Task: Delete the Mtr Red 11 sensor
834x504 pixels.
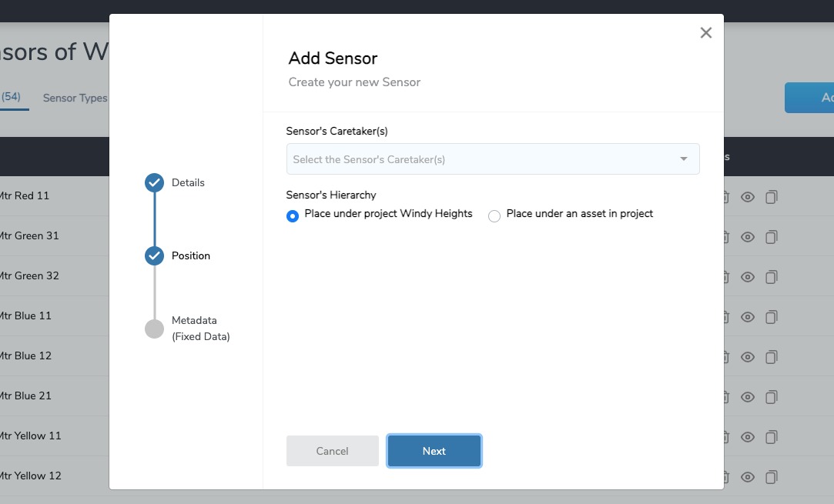Action: tap(725, 197)
